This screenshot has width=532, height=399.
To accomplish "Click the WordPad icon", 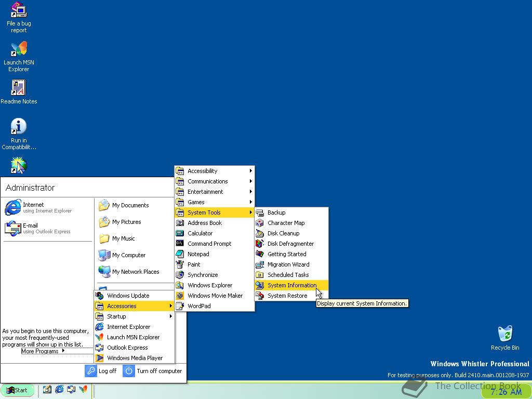I will [x=180, y=306].
